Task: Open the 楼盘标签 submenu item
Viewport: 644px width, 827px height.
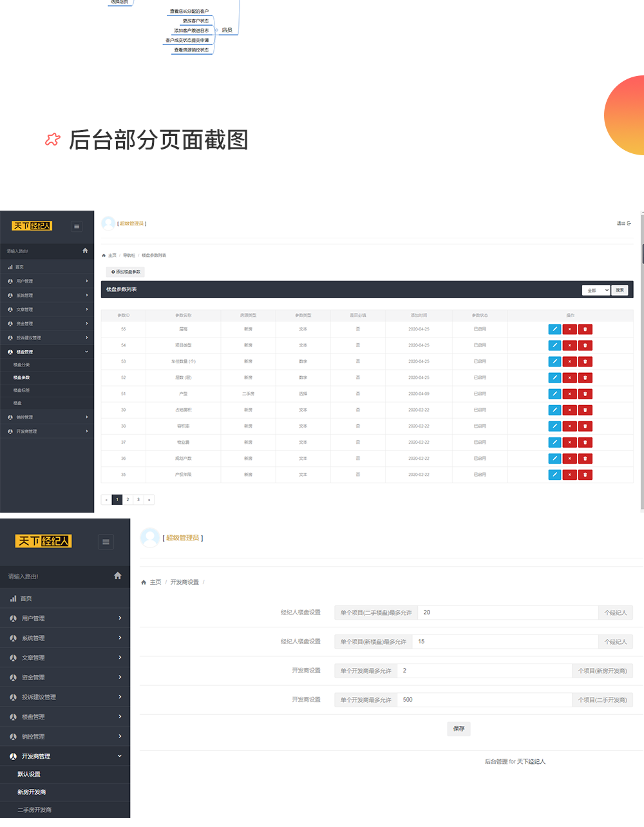Action: [22, 390]
